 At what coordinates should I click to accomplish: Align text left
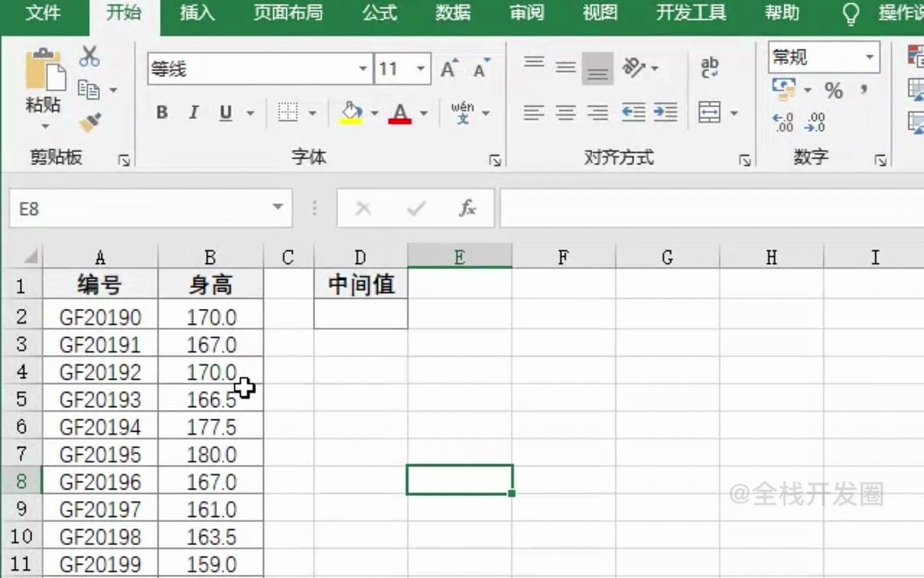(534, 113)
